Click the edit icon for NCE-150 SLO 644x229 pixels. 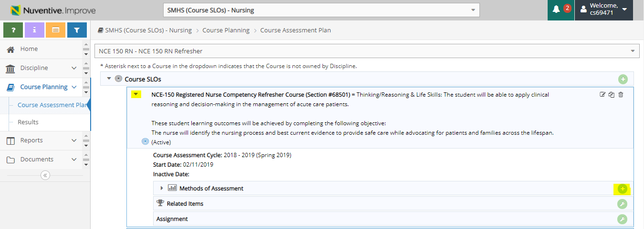point(602,95)
